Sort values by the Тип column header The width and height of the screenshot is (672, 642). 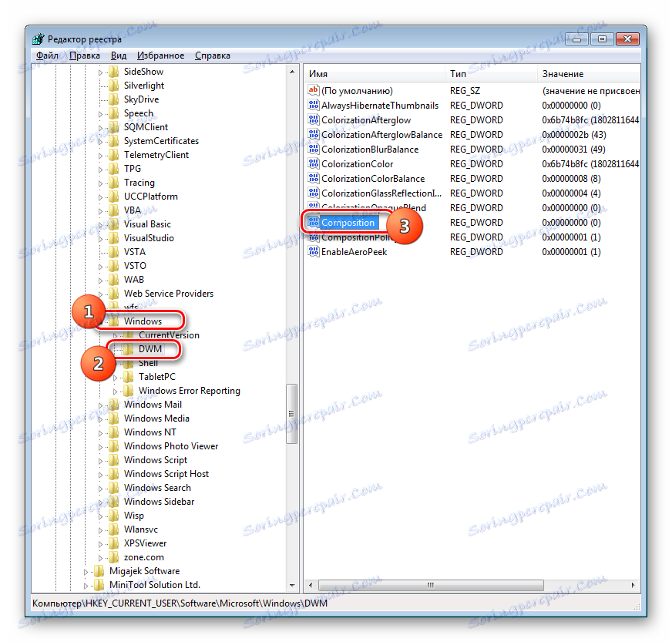pyautogui.click(x=491, y=74)
